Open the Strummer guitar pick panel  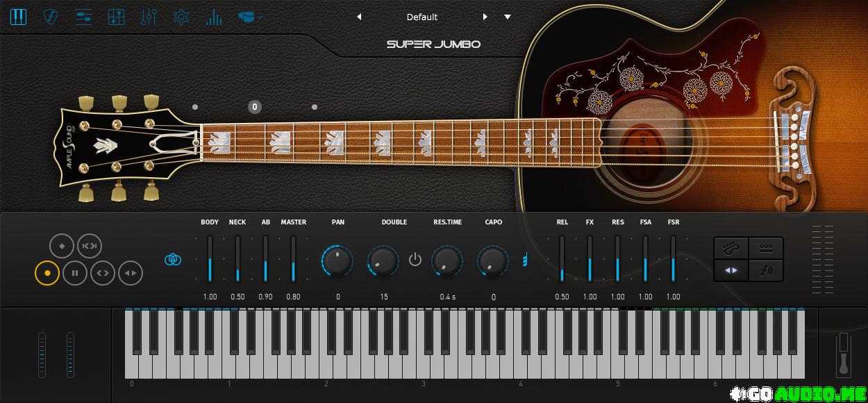(51, 17)
